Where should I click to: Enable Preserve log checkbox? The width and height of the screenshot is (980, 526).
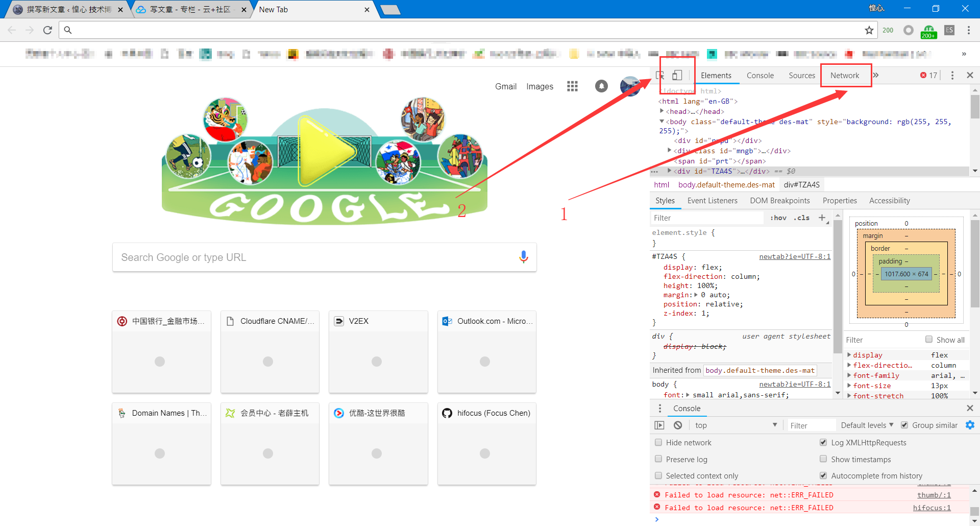pos(658,459)
